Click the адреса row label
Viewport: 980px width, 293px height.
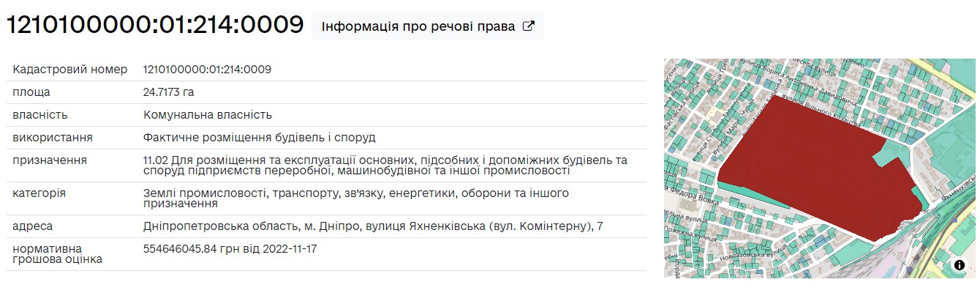(33, 226)
